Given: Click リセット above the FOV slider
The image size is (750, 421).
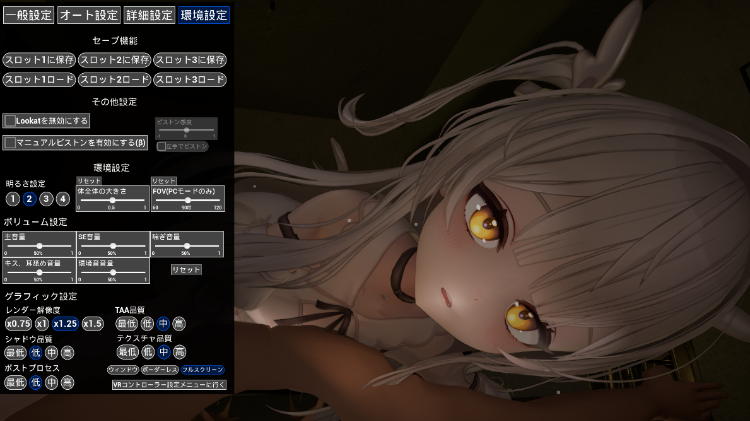Looking at the screenshot, I should pos(164,181).
